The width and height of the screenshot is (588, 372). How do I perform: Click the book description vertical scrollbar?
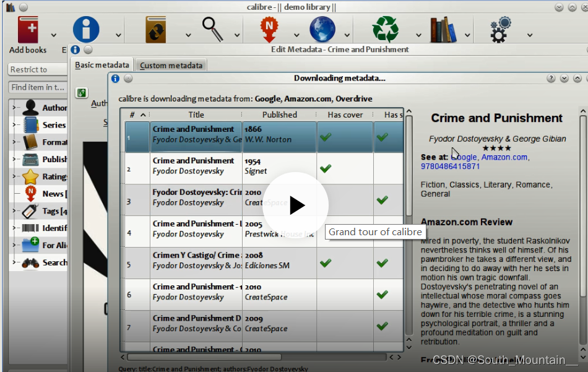point(583,206)
